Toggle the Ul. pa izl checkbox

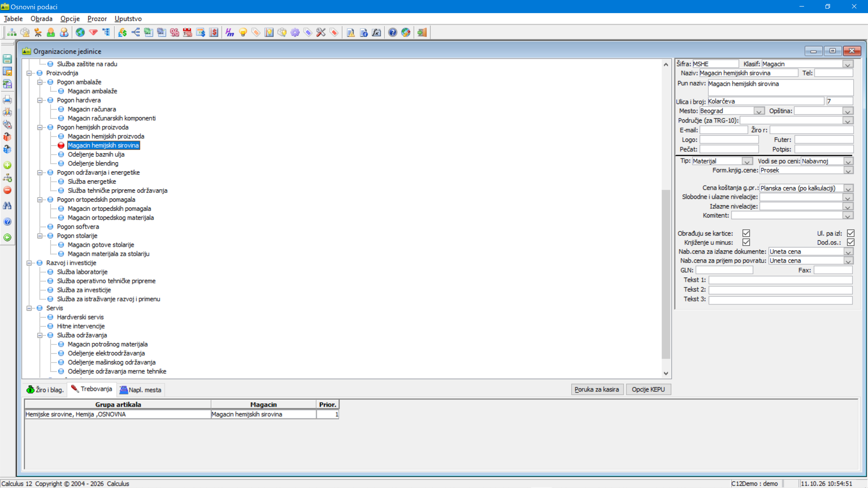click(x=850, y=233)
